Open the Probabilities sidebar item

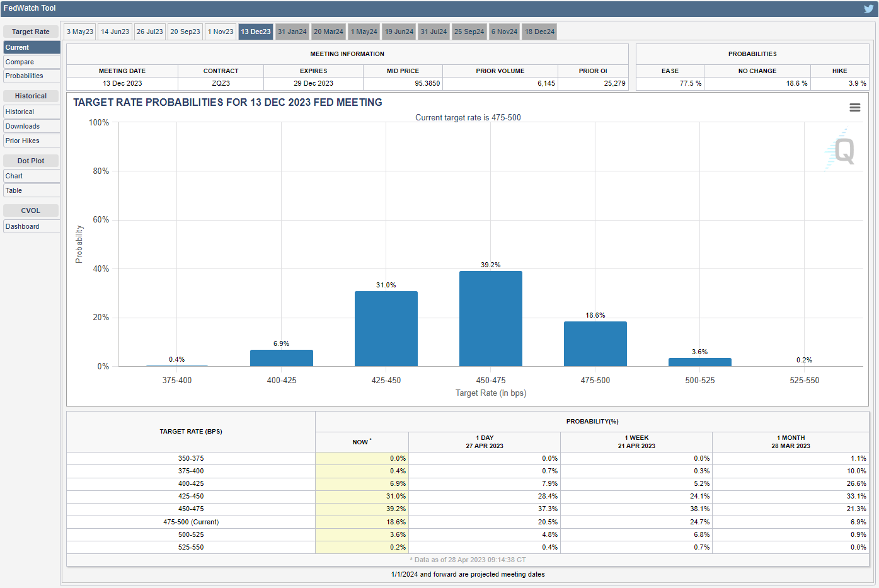coord(32,76)
